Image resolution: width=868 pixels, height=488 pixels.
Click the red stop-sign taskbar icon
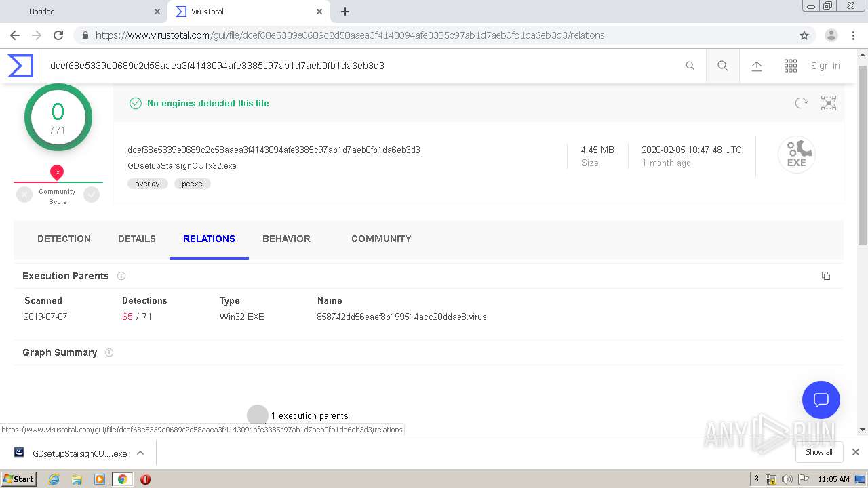point(145,479)
